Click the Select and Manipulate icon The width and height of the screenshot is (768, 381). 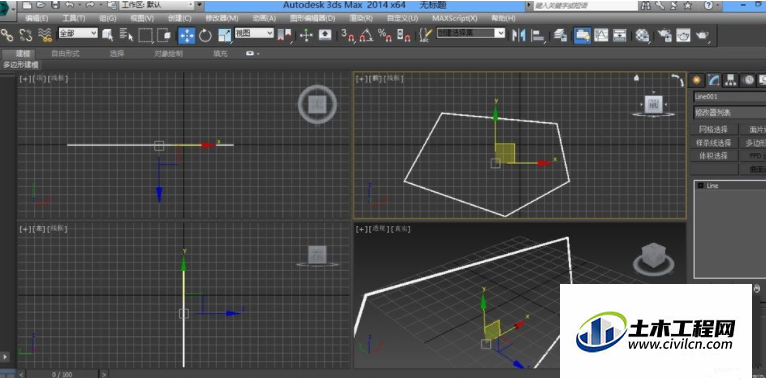pyautogui.click(x=307, y=35)
